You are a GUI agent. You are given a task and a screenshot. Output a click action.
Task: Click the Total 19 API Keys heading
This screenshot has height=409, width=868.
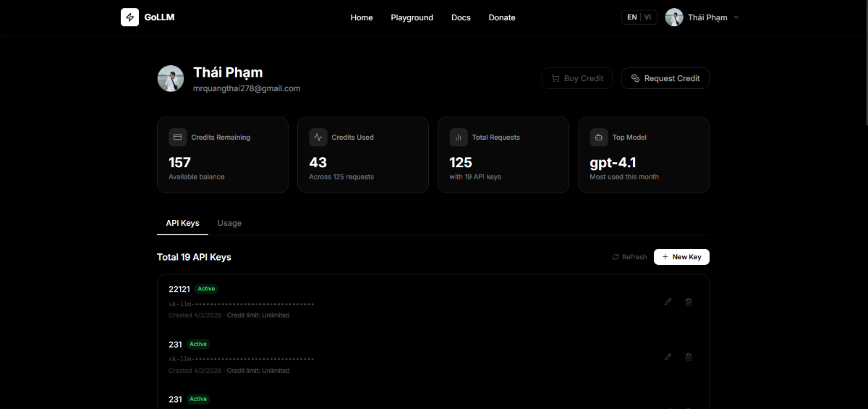coord(194,257)
